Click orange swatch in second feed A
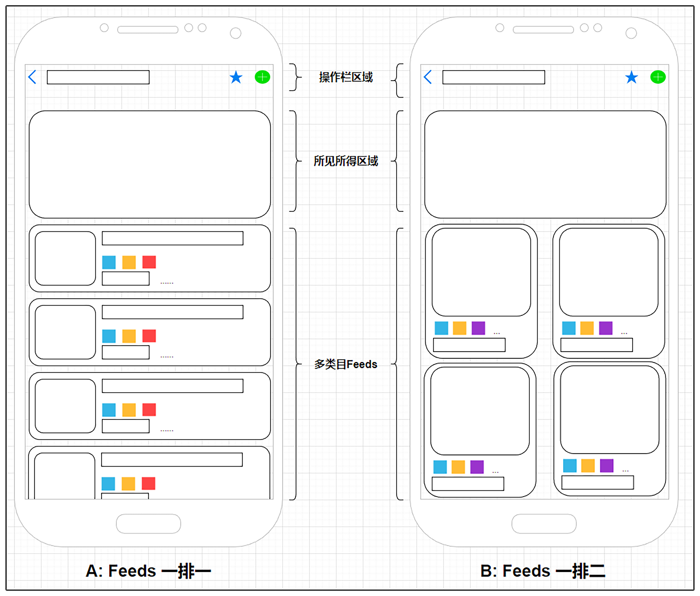Image resolution: width=700 pixels, height=596 pixels. click(x=129, y=336)
